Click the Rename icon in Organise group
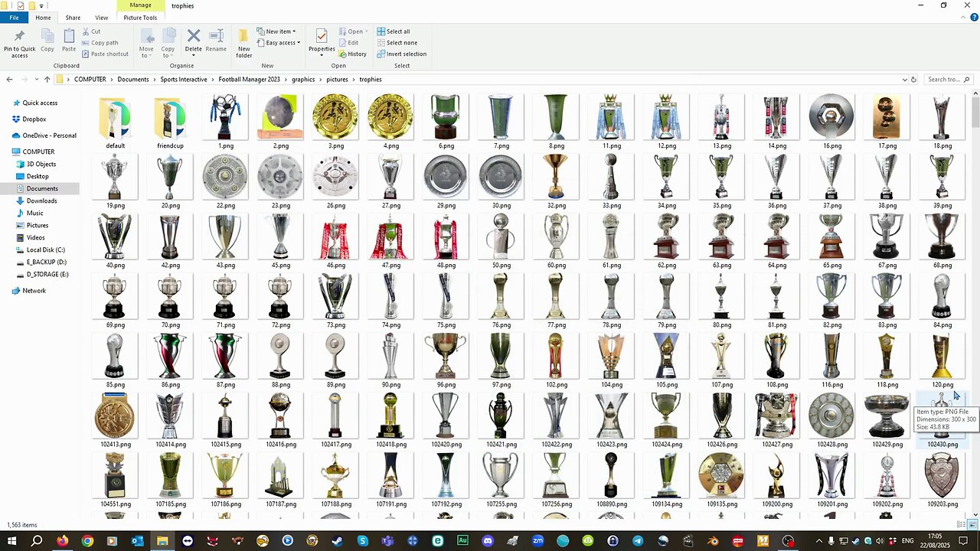The width and height of the screenshot is (980, 551). tap(216, 36)
